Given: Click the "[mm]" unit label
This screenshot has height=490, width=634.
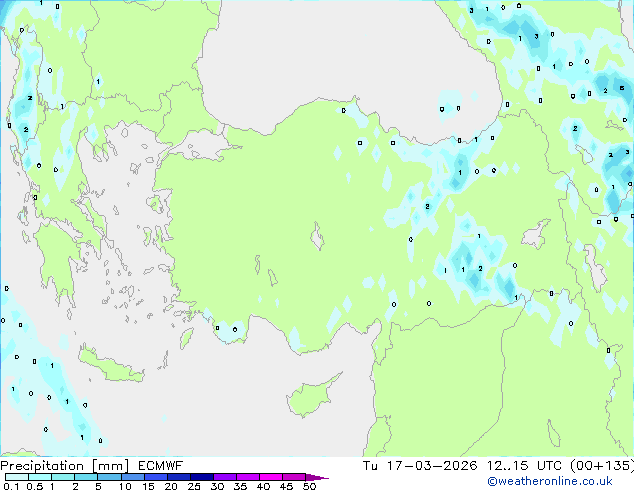Looking at the screenshot, I should pos(110,466).
